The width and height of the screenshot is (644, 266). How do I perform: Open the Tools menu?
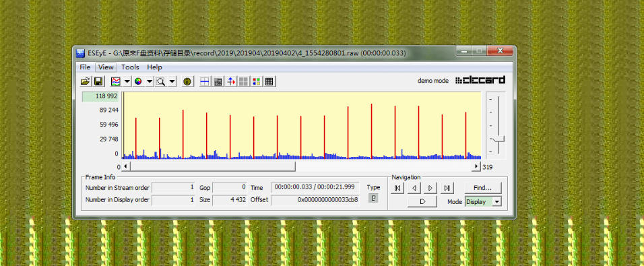[130, 67]
